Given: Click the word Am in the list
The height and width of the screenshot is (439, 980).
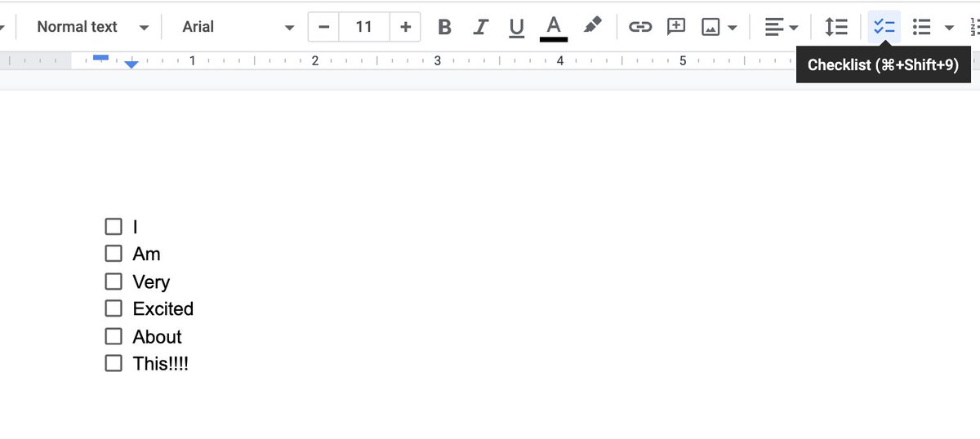Looking at the screenshot, I should click(x=147, y=254).
